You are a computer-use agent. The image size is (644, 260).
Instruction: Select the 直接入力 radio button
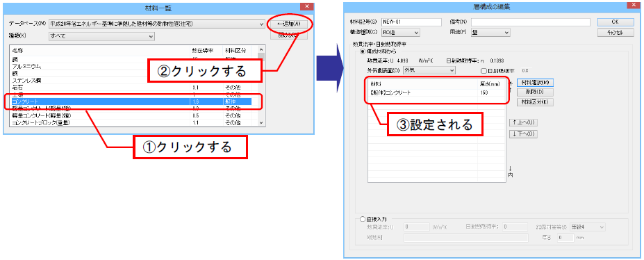coord(363,220)
